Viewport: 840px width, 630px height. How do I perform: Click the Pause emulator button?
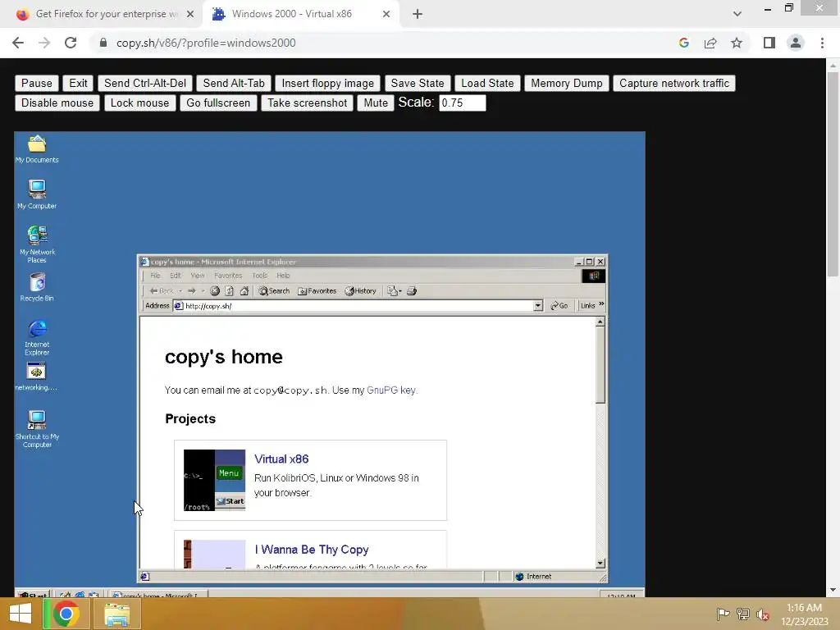36,83
